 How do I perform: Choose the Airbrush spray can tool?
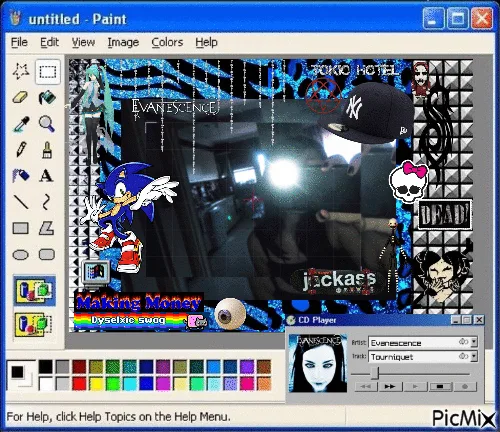(x=21, y=176)
